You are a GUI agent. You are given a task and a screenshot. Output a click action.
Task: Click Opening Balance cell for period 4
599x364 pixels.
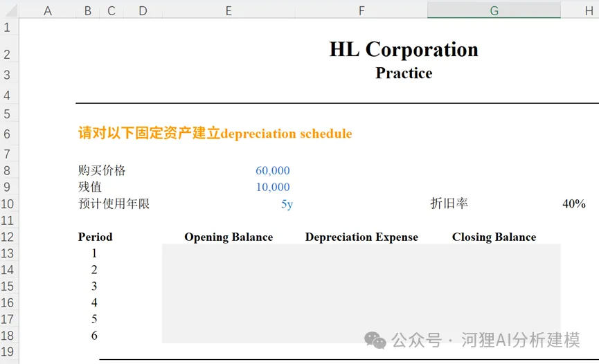coord(229,302)
